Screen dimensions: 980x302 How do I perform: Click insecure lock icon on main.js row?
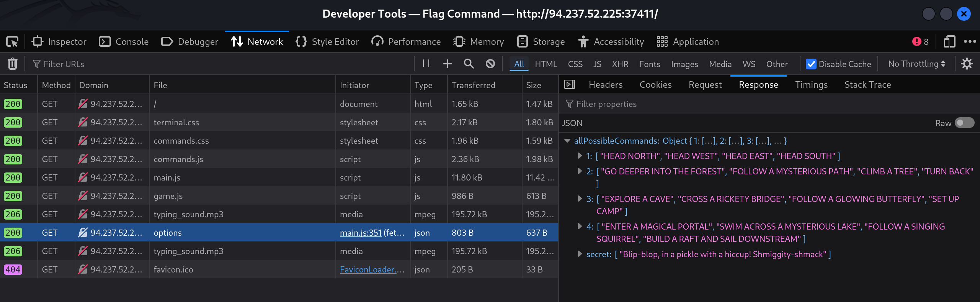point(83,177)
